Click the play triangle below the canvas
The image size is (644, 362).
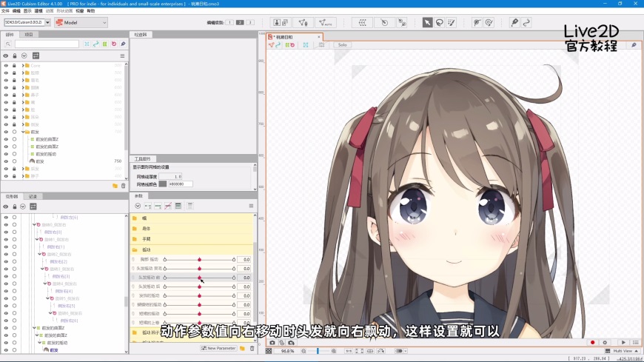click(623, 342)
